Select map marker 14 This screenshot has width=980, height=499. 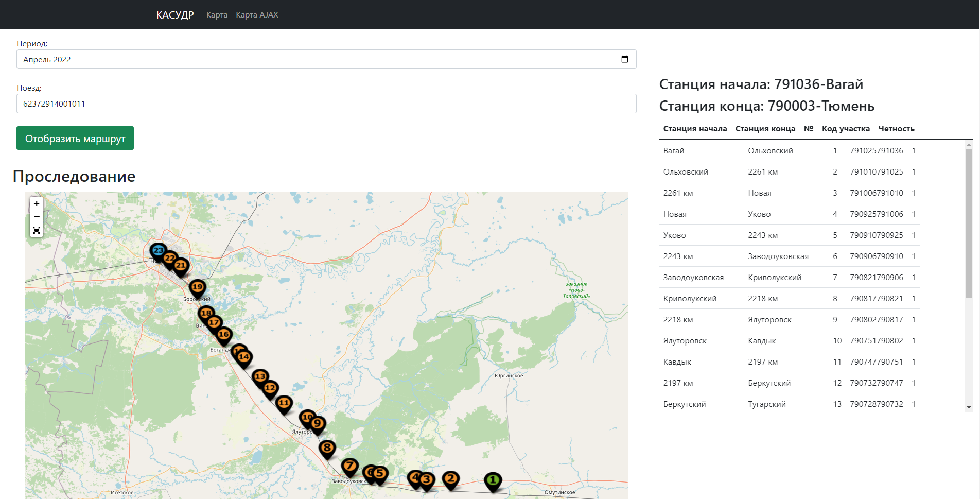click(x=244, y=358)
